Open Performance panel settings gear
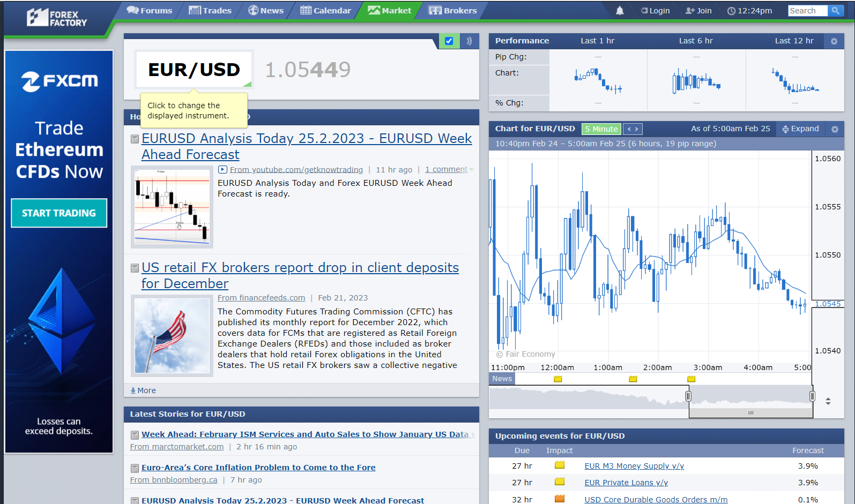855x504 pixels. [x=834, y=41]
